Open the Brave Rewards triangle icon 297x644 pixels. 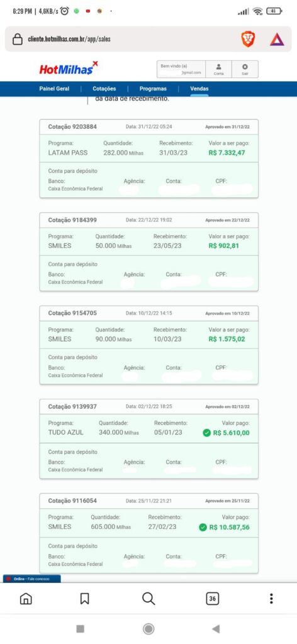pos(277,40)
